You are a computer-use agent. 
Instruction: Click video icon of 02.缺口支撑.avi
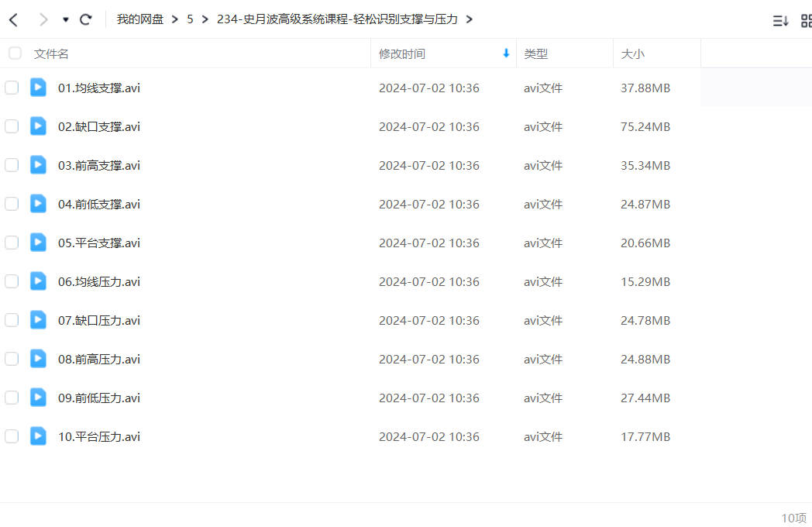[x=38, y=126]
